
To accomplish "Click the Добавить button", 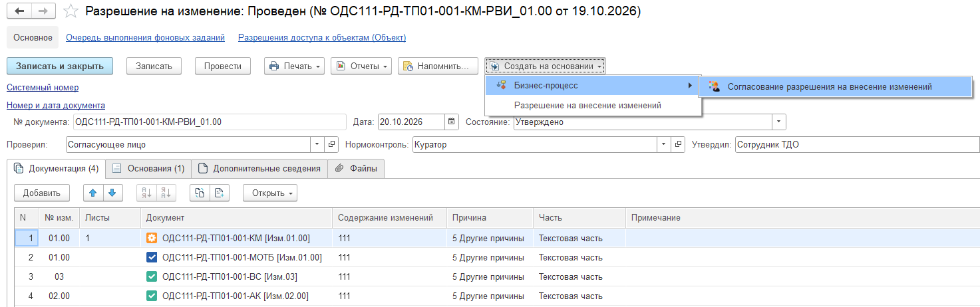I will 41,193.
